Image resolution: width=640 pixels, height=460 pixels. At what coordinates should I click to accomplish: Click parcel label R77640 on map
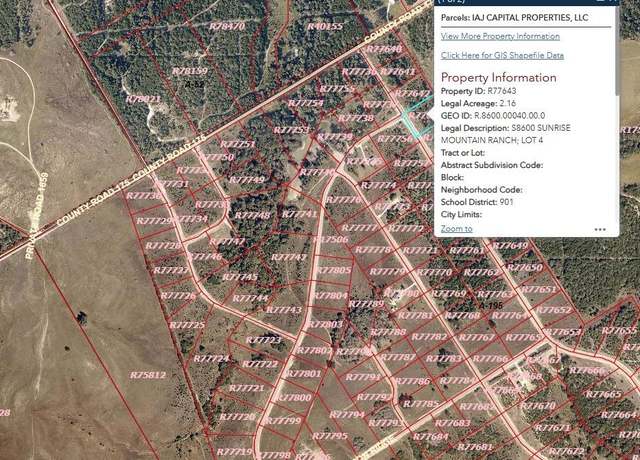click(384, 49)
